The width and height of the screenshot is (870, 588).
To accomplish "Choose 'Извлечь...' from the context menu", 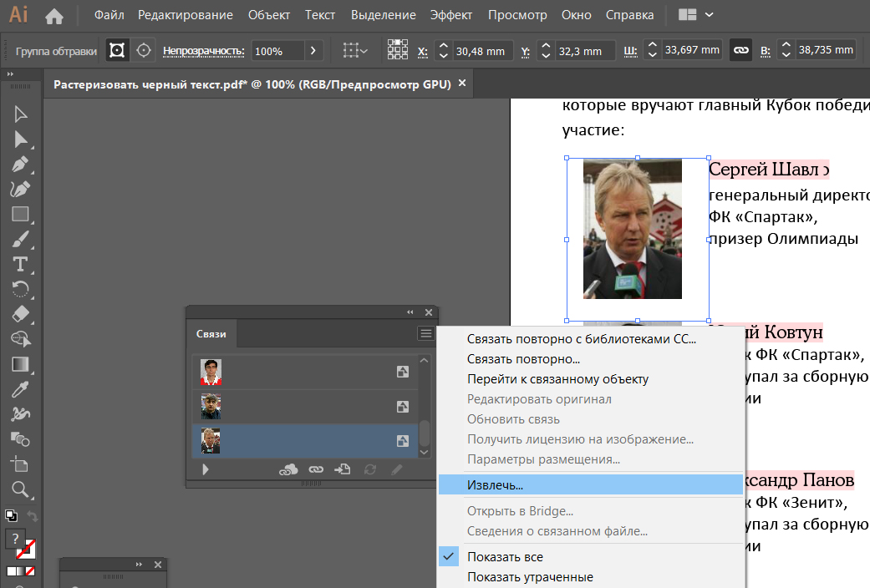I will [x=495, y=484].
